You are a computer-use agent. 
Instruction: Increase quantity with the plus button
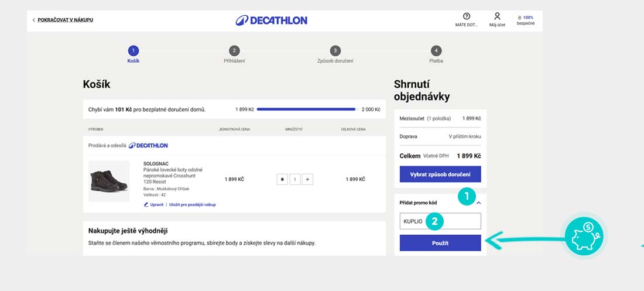click(309, 179)
